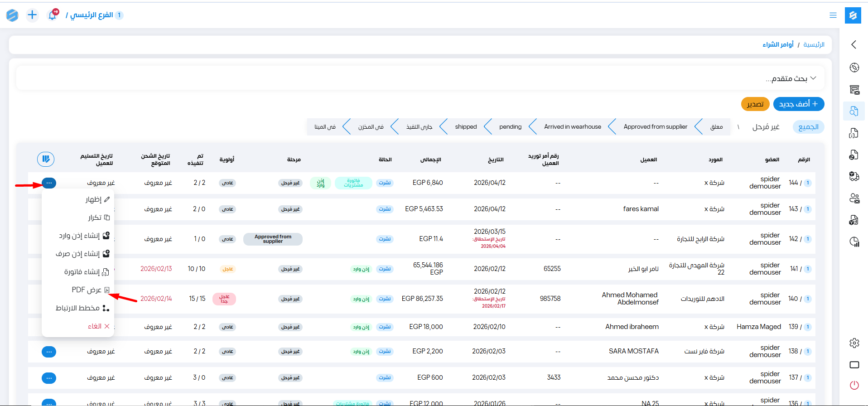Select the PDF view menu option

(x=90, y=290)
